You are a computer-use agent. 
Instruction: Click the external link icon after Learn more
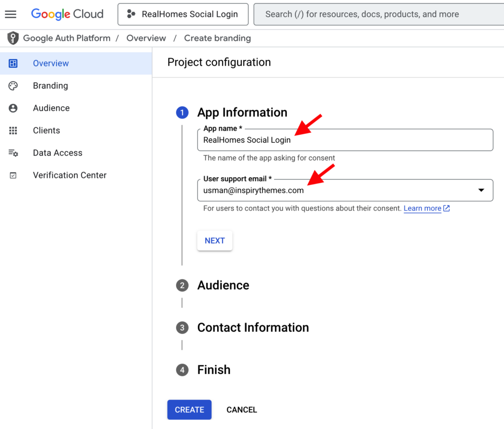(x=446, y=208)
